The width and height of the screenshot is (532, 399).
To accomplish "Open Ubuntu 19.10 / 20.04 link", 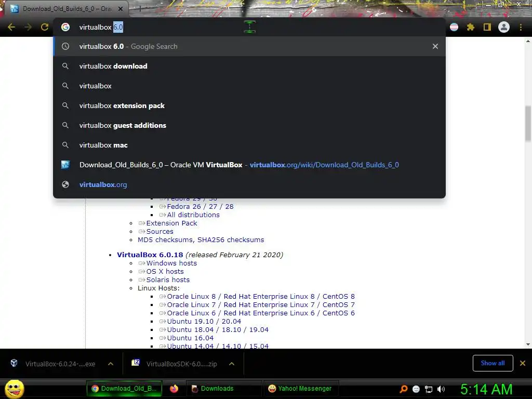I will click(204, 321).
